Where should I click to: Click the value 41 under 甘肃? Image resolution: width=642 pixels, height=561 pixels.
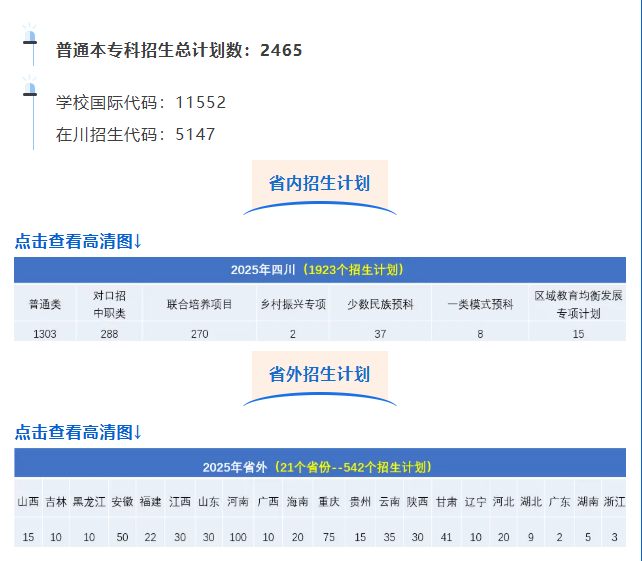446,537
